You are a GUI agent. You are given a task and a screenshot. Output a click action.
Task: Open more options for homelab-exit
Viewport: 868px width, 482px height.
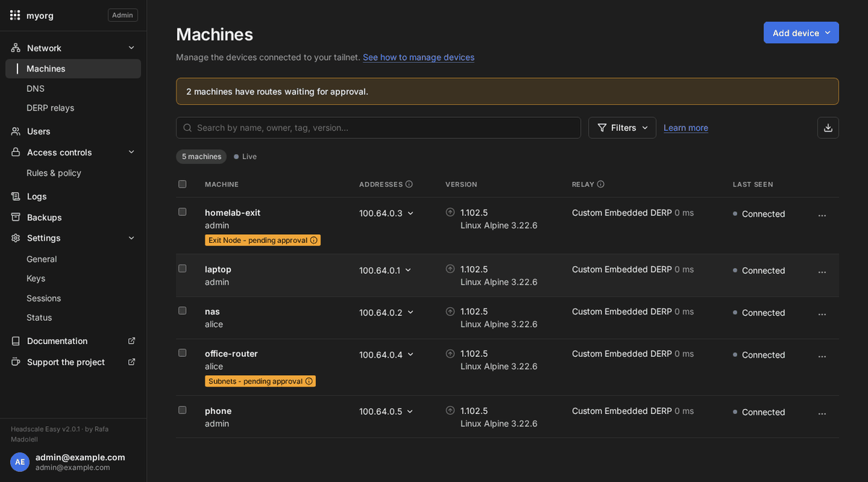[x=822, y=215]
